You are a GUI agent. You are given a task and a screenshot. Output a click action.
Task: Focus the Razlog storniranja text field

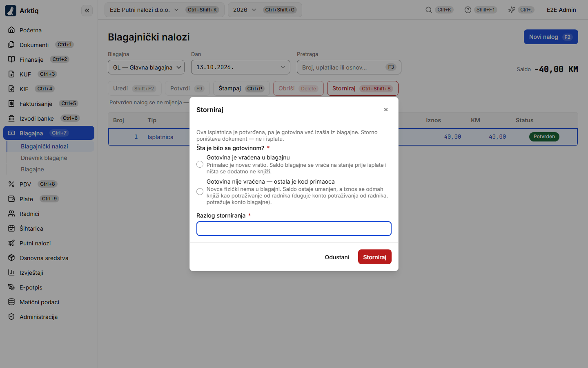[294, 229]
